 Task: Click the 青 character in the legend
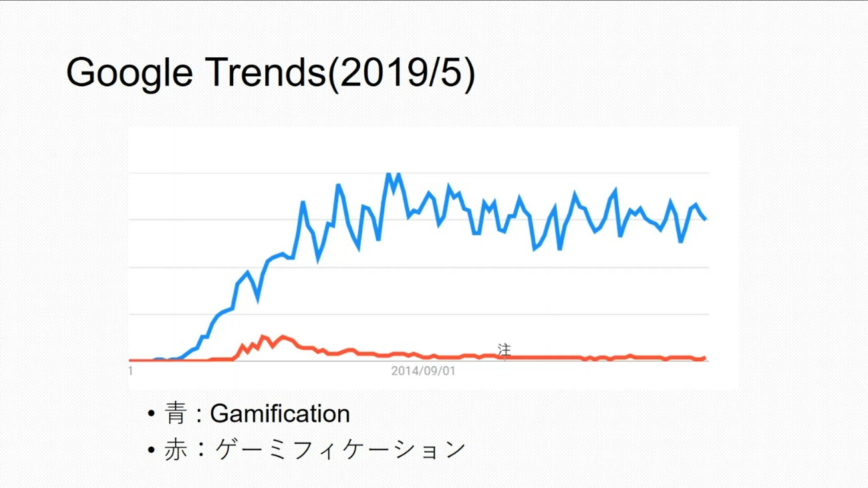coord(176,414)
